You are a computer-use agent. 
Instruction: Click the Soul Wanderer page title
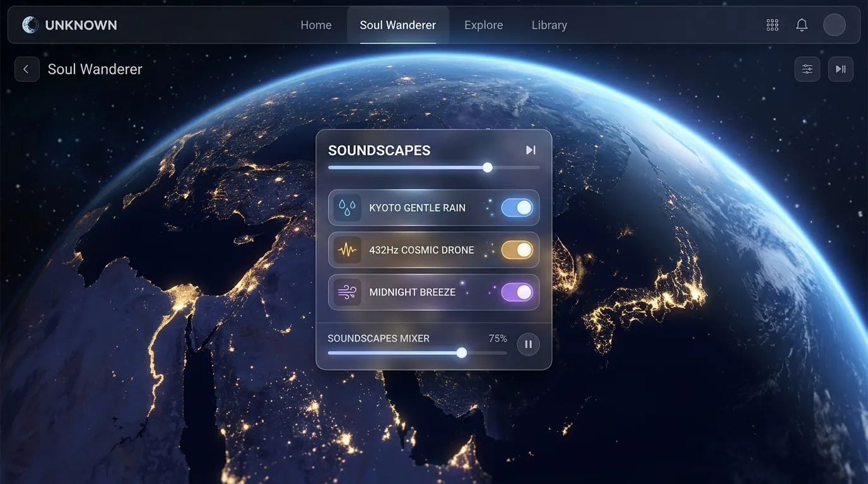click(95, 69)
